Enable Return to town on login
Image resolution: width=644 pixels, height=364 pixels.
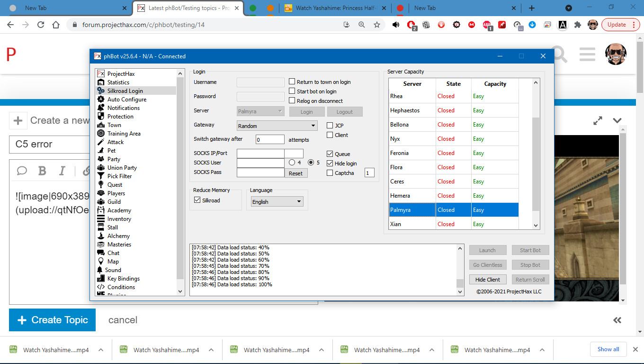292,82
